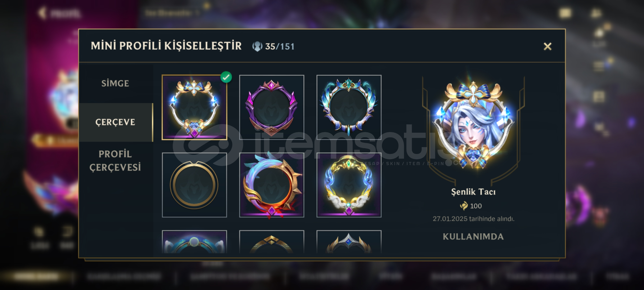Select the purple crystal frame
The width and height of the screenshot is (644, 290).
(271, 107)
